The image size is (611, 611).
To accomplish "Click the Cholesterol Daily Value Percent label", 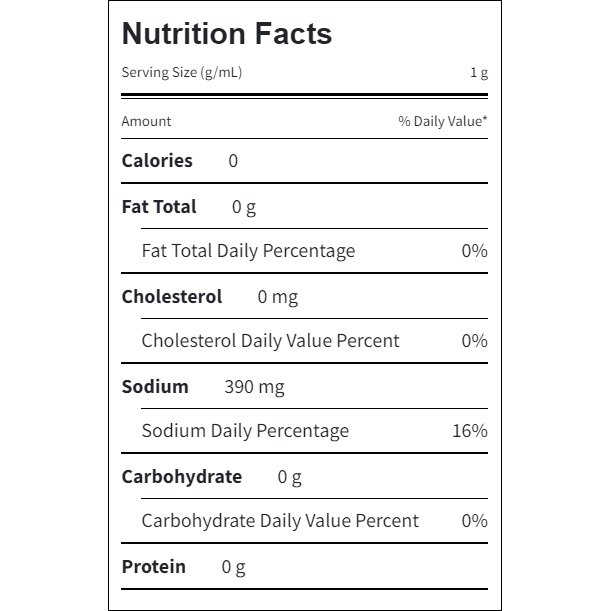I will pos(270,340).
